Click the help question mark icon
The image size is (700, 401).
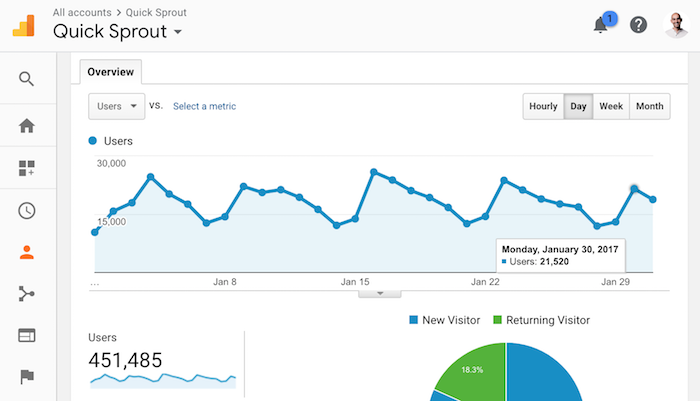coord(638,25)
